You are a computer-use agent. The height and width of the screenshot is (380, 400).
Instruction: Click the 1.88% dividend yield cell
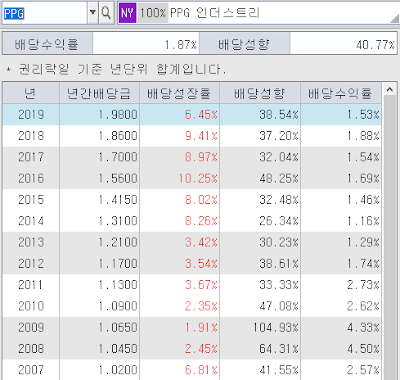pos(341,136)
